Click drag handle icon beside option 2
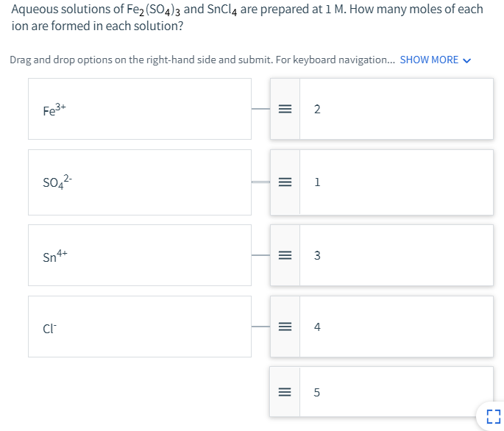Image resolution: width=504 pixels, height=431 pixels. point(285,110)
